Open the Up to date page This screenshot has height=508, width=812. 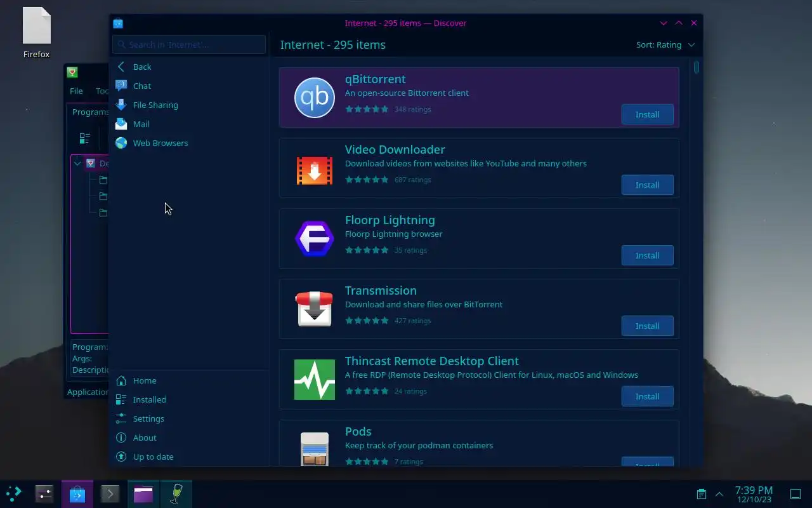click(189, 457)
